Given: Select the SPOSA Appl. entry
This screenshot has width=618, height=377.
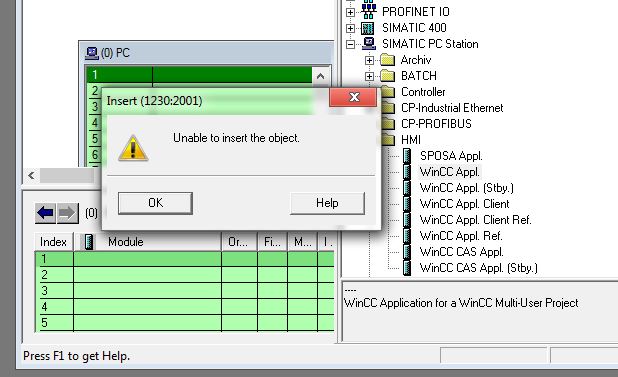Looking at the screenshot, I should (x=451, y=156).
